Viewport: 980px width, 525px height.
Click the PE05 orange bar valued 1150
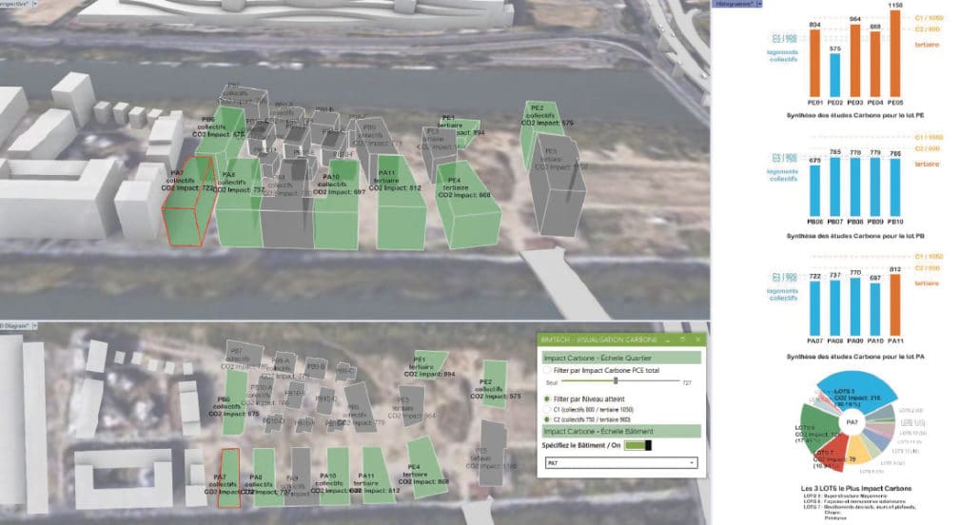click(895, 53)
